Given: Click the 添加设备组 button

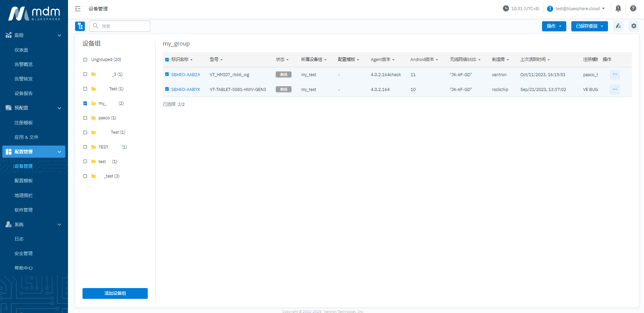Looking at the screenshot, I should [115, 293].
